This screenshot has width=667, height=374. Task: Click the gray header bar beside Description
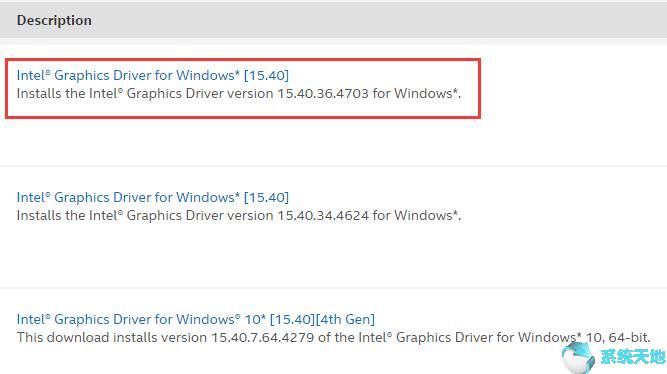coord(379,20)
